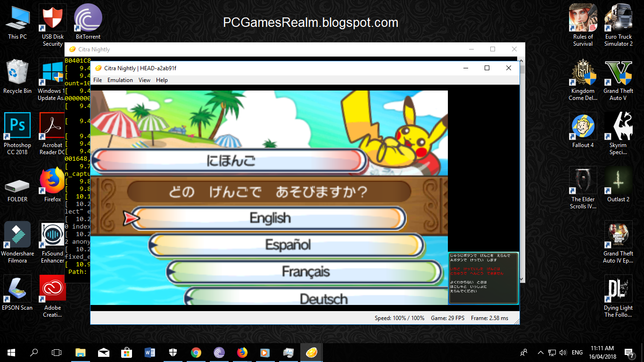This screenshot has height=362, width=644.
Task: Launch Adobe Creative Cloud shortcut
Action: 53,296
